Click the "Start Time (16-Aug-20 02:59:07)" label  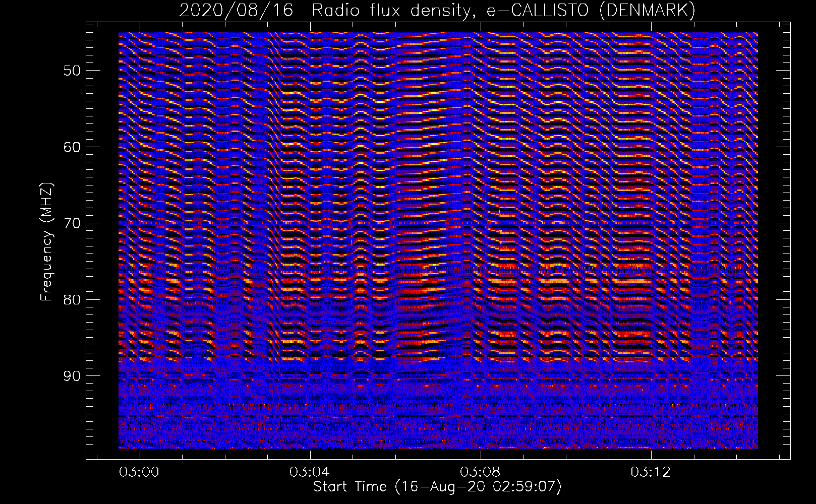click(x=437, y=487)
